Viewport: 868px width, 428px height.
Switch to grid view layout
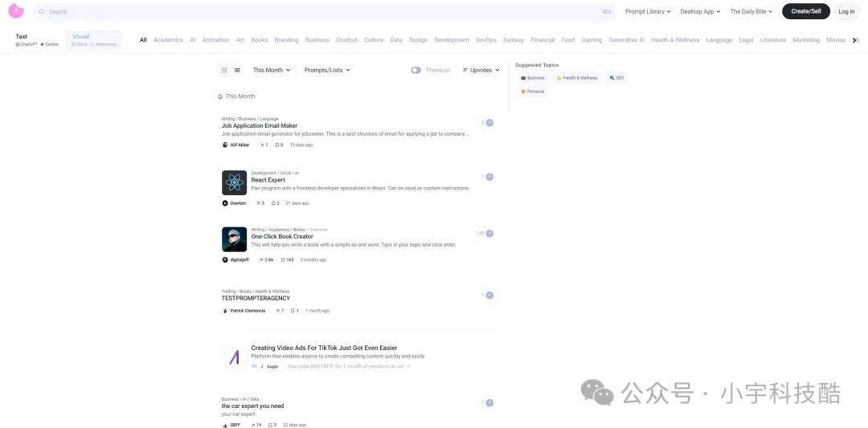click(x=224, y=71)
